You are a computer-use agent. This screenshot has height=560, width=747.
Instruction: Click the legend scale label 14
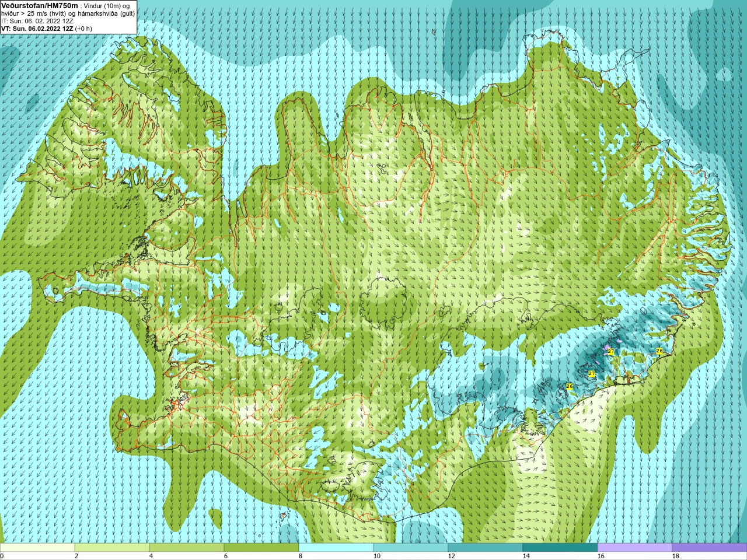pos(526,556)
